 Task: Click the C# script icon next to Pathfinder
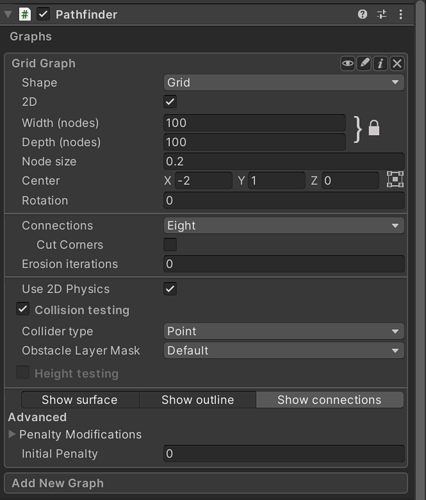click(25, 14)
